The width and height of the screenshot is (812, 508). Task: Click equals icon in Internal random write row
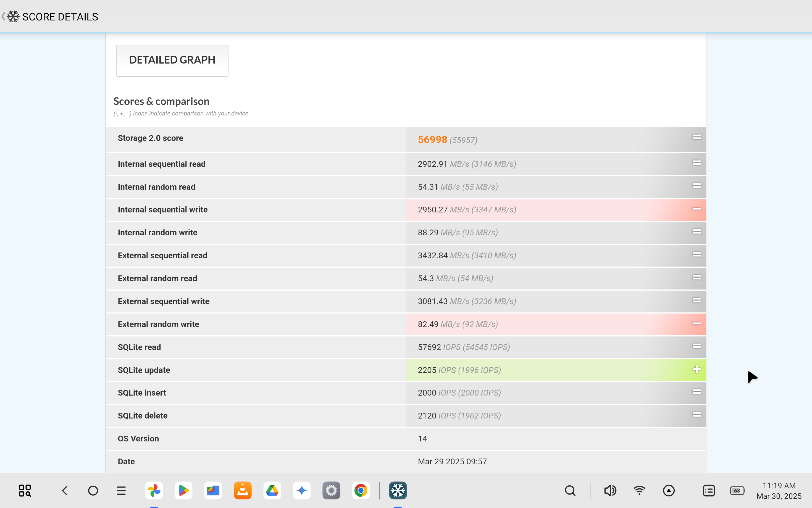coord(697,231)
